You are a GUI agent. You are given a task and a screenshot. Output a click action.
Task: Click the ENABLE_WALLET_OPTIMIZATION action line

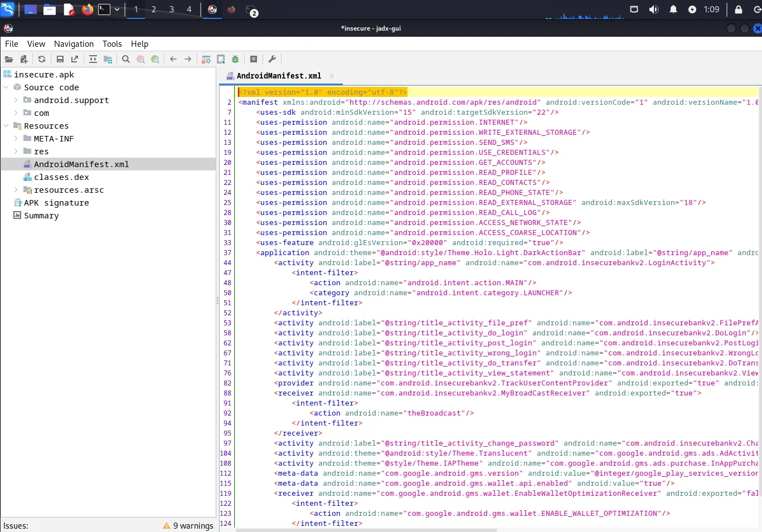(x=489, y=514)
